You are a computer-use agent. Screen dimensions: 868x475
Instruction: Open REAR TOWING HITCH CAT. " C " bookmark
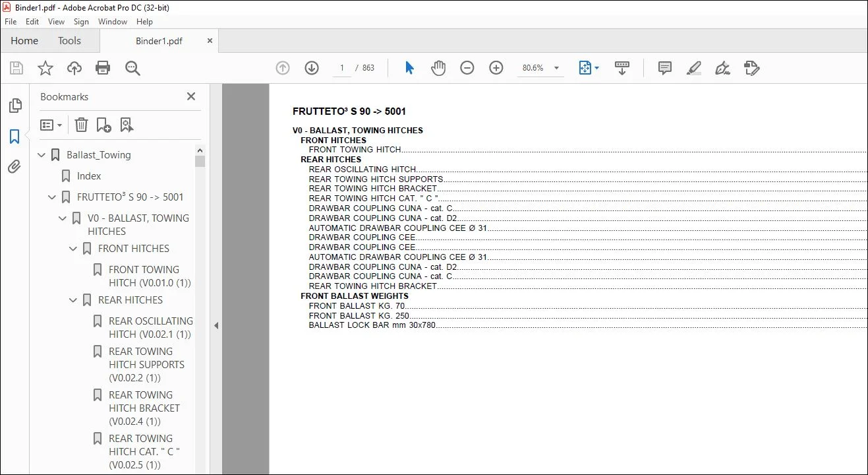(x=144, y=452)
